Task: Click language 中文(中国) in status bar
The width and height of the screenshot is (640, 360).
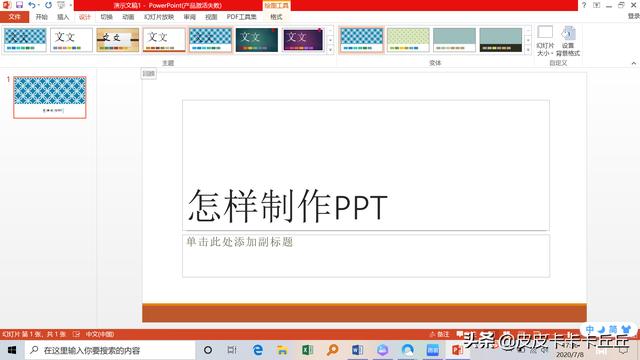Action: pyautogui.click(x=100, y=334)
